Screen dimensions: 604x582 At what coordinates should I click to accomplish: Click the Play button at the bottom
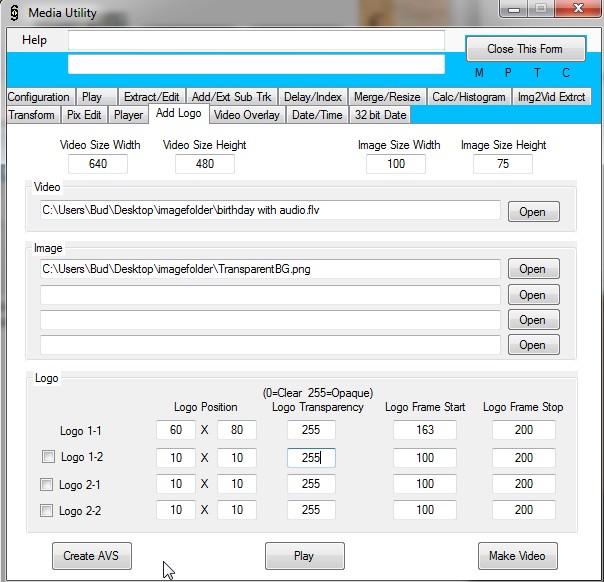point(305,556)
